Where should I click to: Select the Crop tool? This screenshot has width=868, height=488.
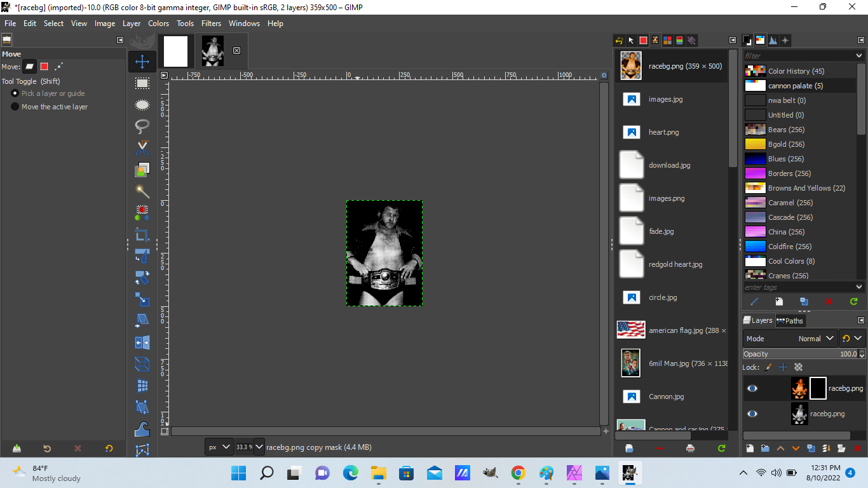(142, 234)
